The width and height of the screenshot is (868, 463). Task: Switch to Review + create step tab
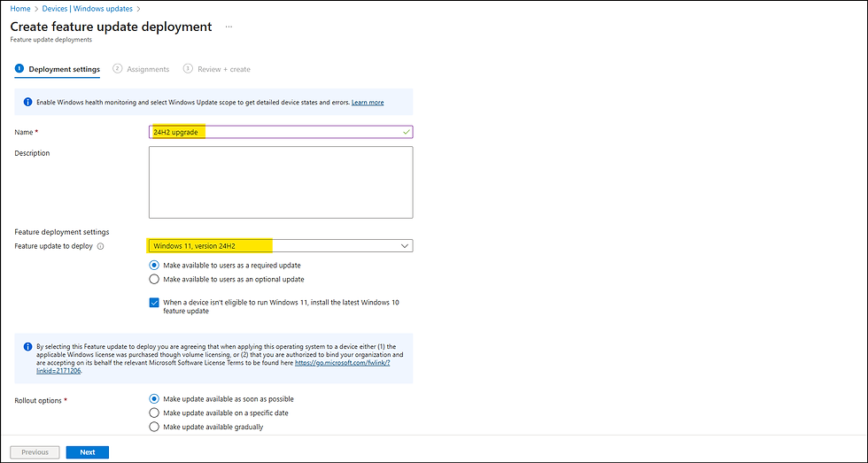click(x=217, y=69)
